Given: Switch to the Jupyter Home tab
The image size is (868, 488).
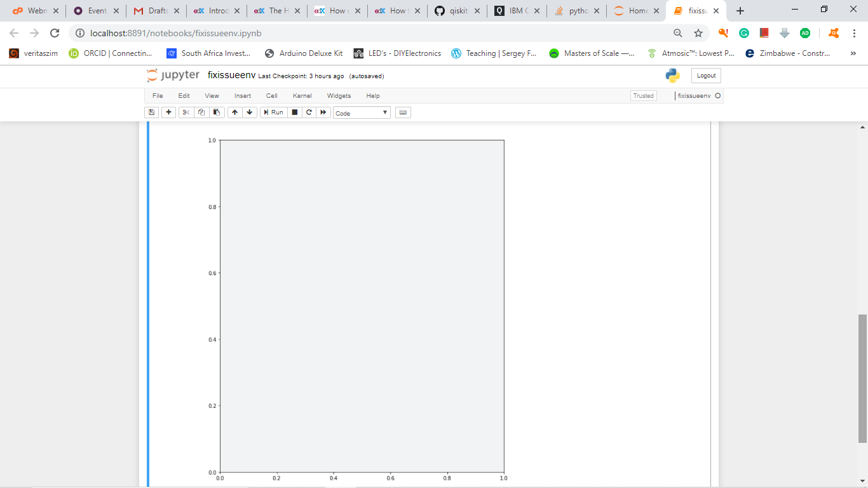Looking at the screenshot, I should (637, 11).
